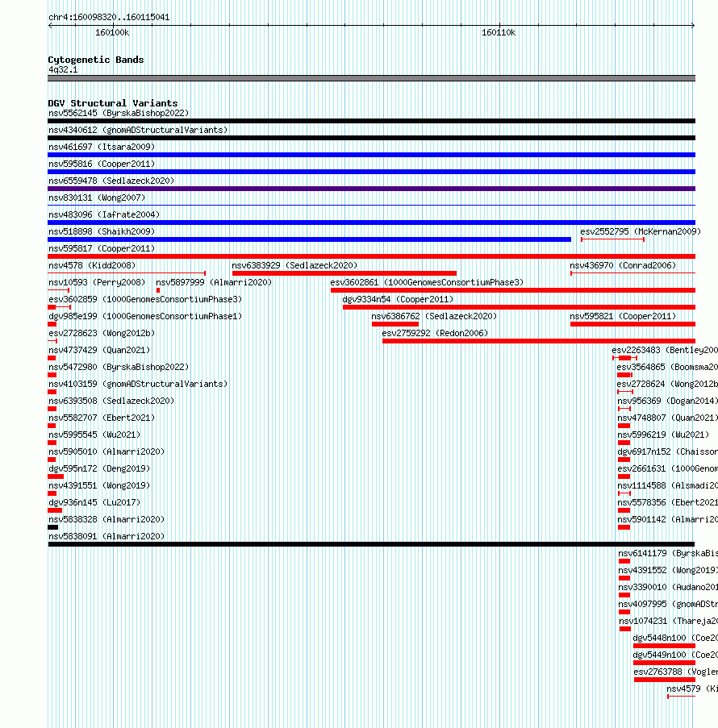Click esv2661631 variant label
Screen dimensions: 718x728
pos(667,469)
